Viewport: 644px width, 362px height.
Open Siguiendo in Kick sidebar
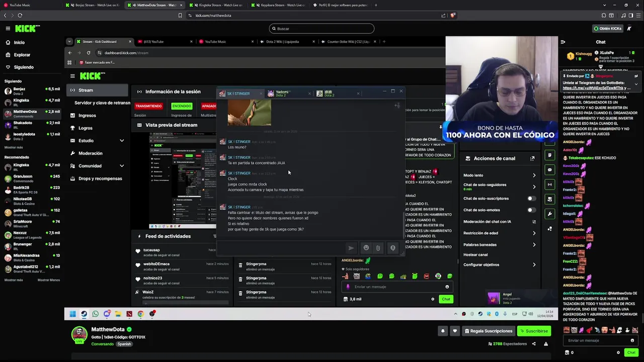pyautogui.click(x=24, y=67)
